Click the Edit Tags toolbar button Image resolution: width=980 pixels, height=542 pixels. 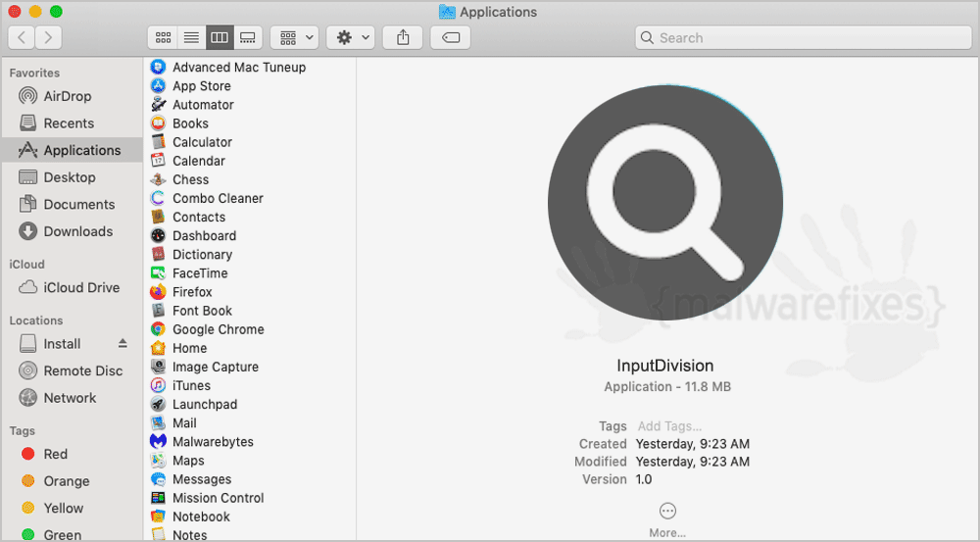[451, 37]
